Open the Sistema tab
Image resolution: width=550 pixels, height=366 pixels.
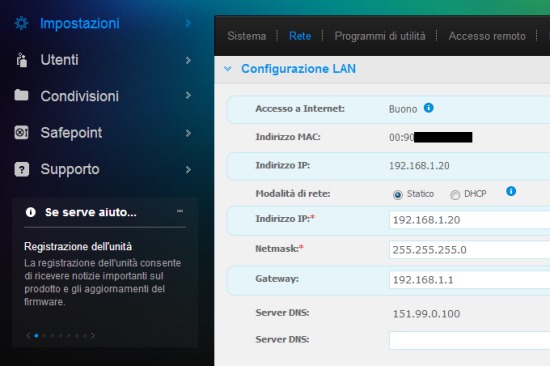[247, 36]
